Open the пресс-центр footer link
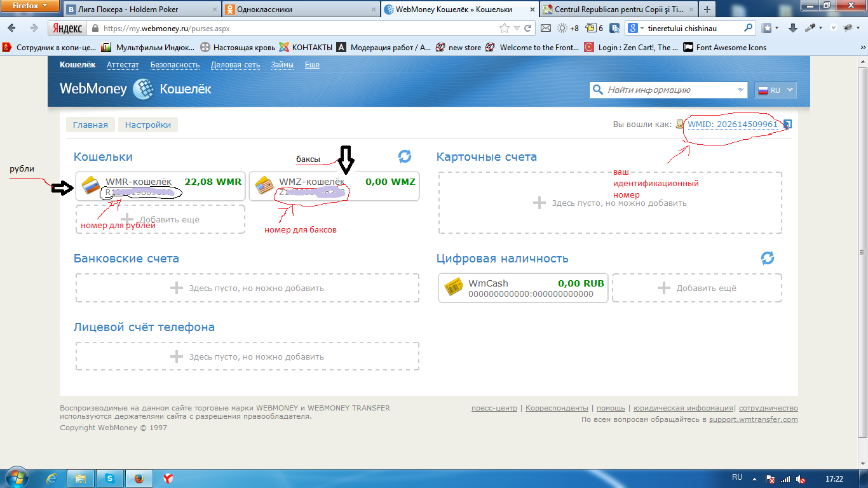The width and height of the screenshot is (868, 488). 494,408
